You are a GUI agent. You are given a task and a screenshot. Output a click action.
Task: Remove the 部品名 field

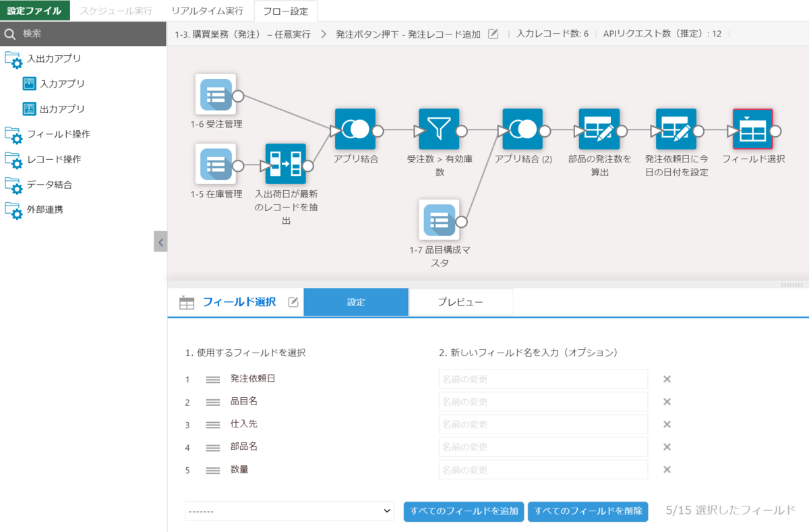click(667, 447)
